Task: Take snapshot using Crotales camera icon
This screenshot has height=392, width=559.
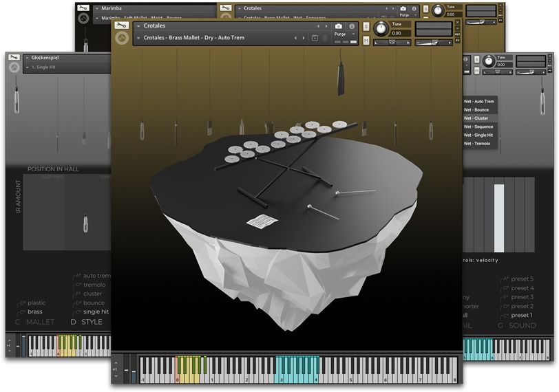Action: [x=338, y=26]
